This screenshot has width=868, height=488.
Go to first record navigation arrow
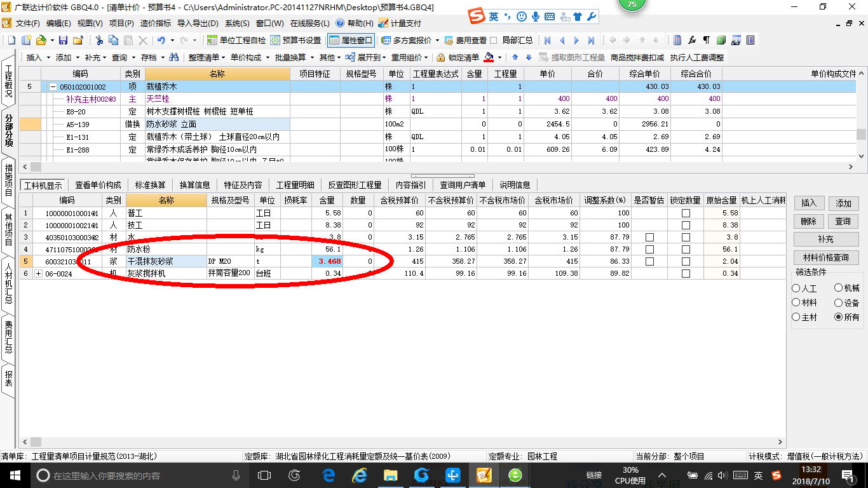point(547,40)
